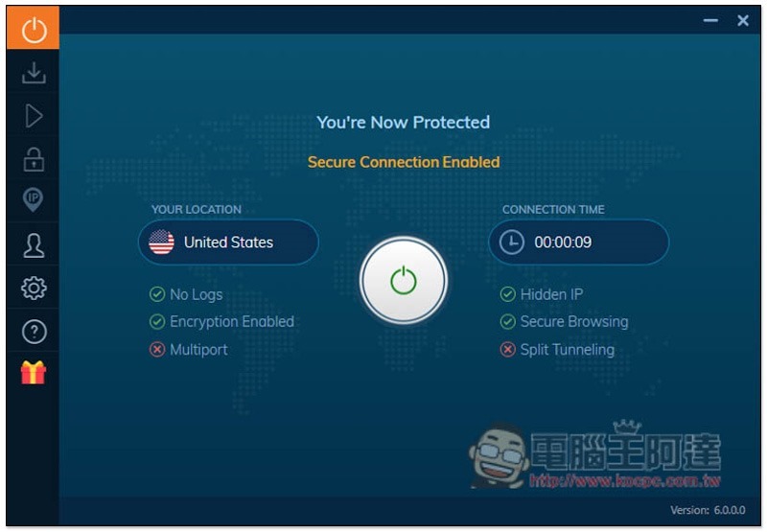767x532 pixels.
Task: Open the unblock padlock section in sidebar
Action: (34, 158)
